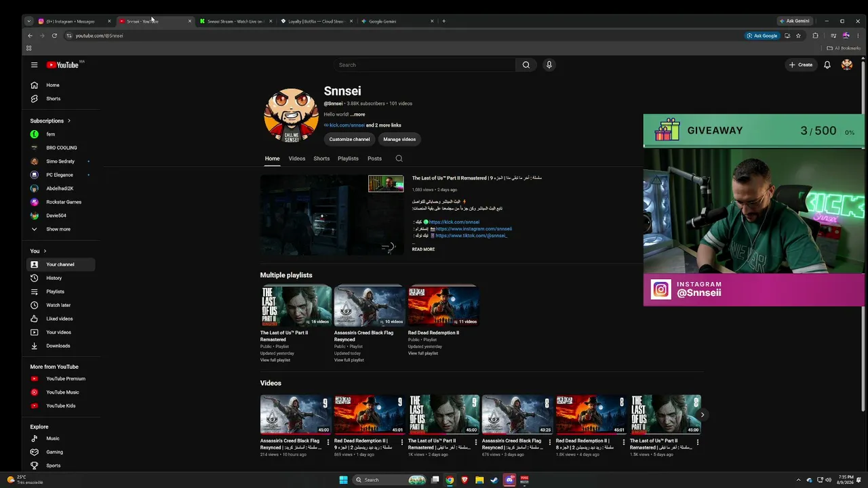Expand featured video description READ MORE
This screenshot has width=868, height=488.
click(423, 249)
